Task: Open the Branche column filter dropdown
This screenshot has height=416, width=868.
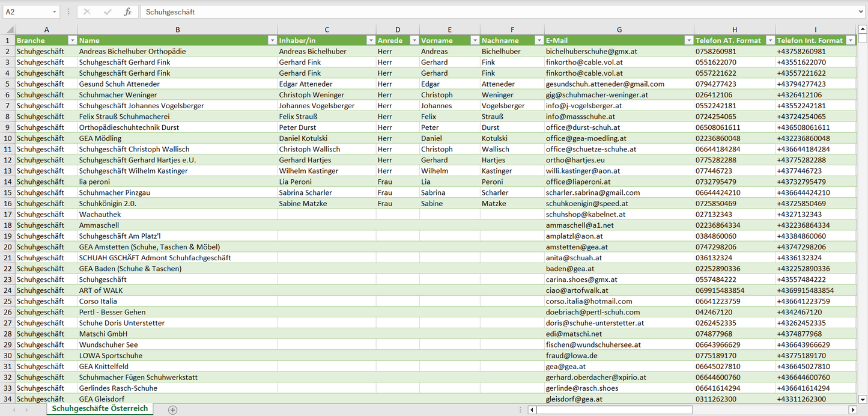Action: pos(72,40)
